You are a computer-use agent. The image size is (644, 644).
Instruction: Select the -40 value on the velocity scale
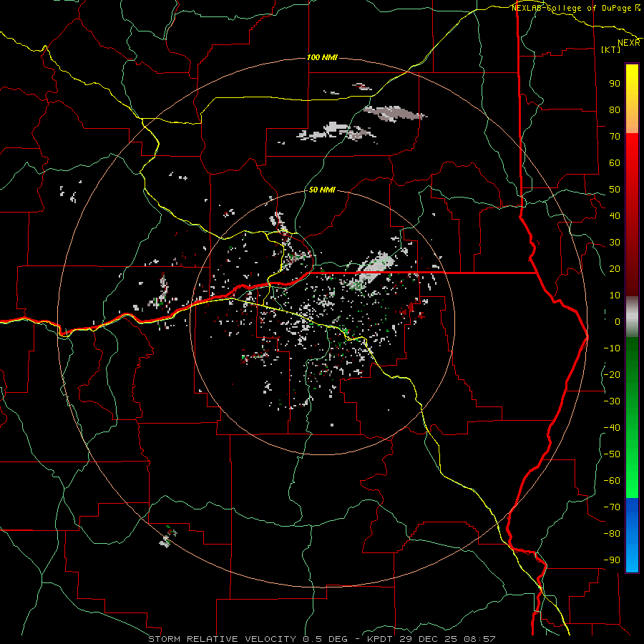pos(612,428)
